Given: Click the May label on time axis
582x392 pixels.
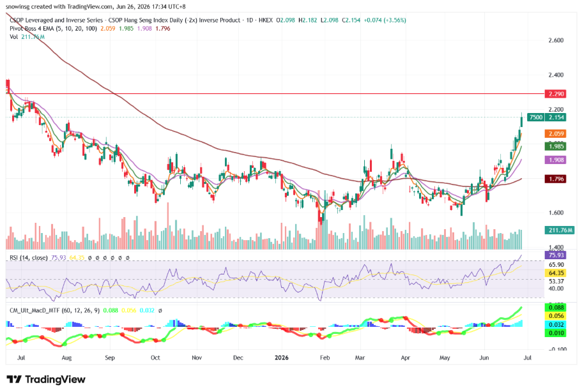Looking at the screenshot, I should [445, 358].
